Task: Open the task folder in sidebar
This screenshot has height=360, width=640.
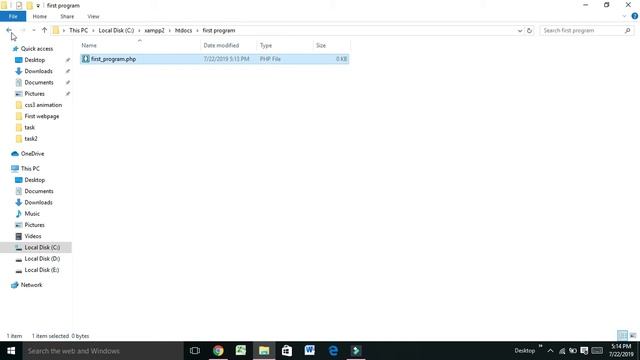Action: [29, 127]
